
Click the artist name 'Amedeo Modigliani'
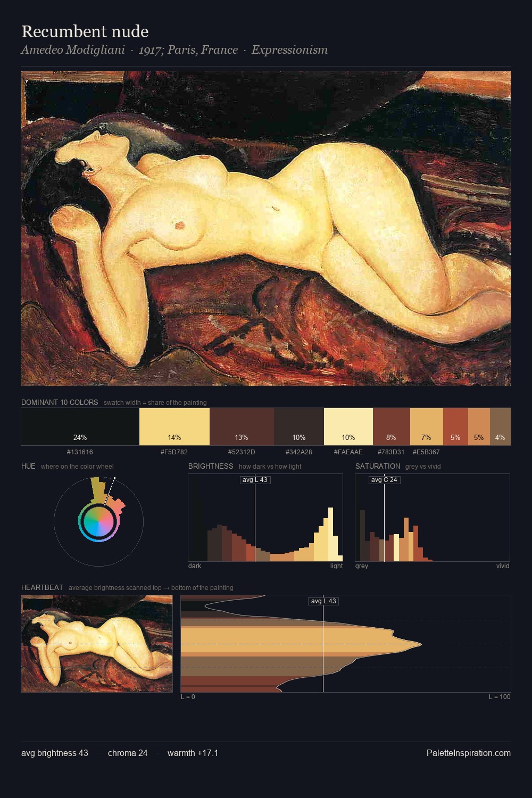click(x=73, y=50)
